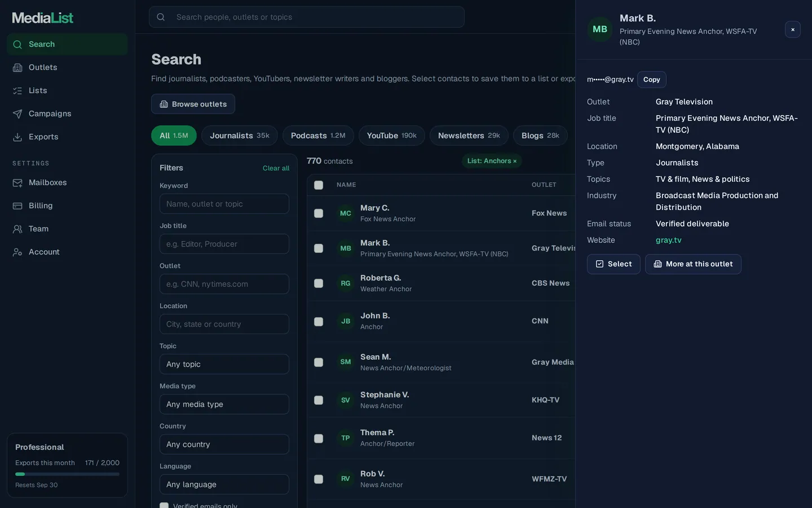Switch to the YouTube tab
The height and width of the screenshot is (508, 812).
[x=392, y=135]
